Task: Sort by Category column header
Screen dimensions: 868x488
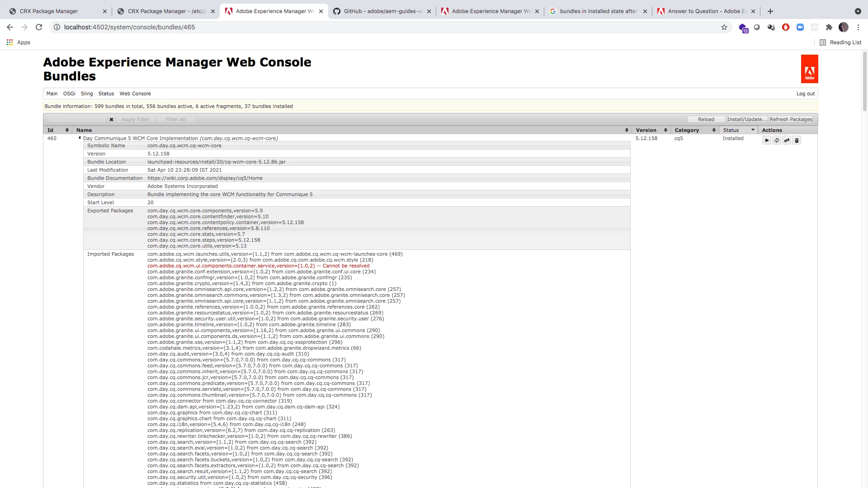Action: 686,130
